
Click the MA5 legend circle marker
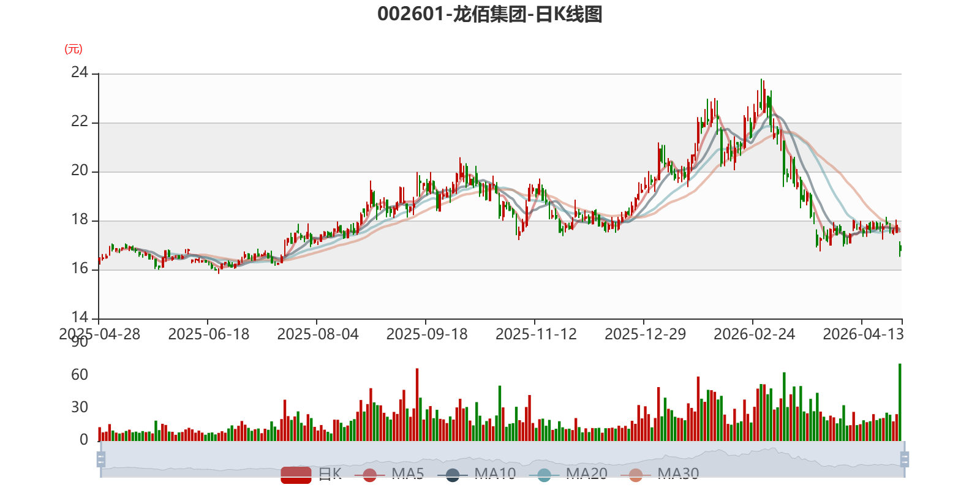click(x=369, y=475)
